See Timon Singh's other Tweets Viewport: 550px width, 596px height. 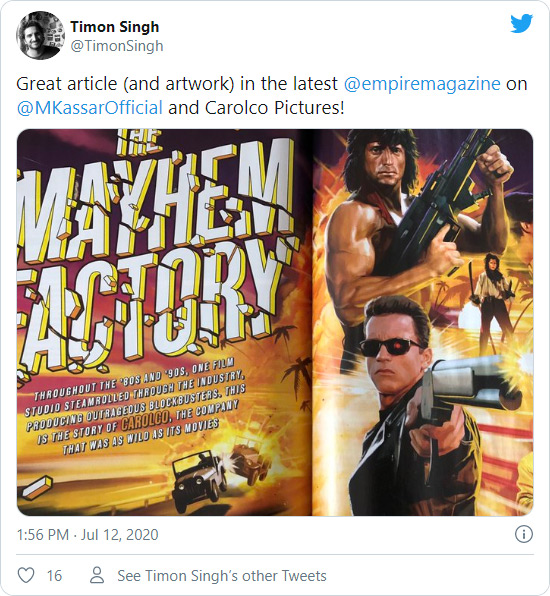tap(222, 576)
